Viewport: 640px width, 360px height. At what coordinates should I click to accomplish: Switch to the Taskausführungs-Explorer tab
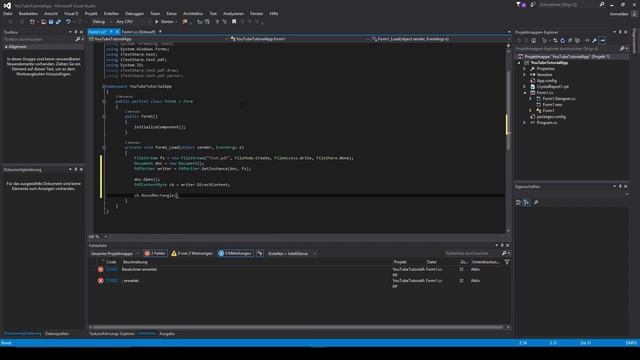pos(111,333)
